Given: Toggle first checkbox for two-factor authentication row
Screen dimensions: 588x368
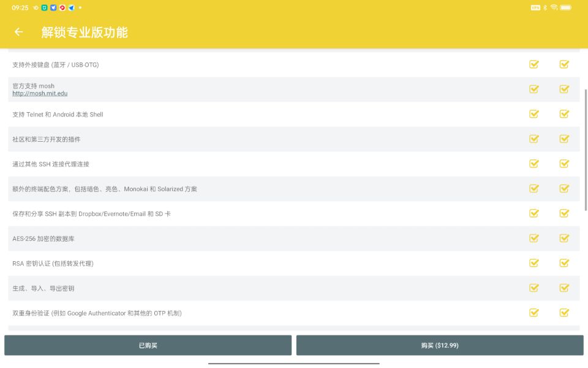Looking at the screenshot, I should tap(533, 313).
